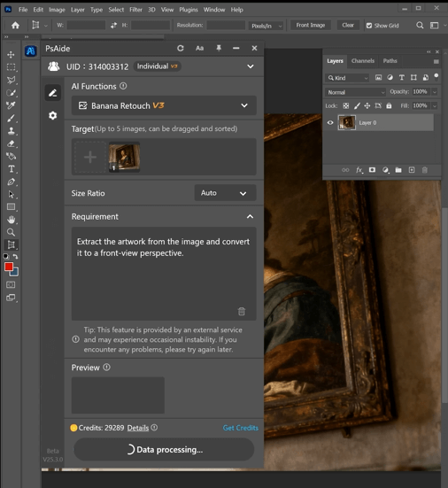
Task: Open layer Kind filter dropdown
Action: 347,77
